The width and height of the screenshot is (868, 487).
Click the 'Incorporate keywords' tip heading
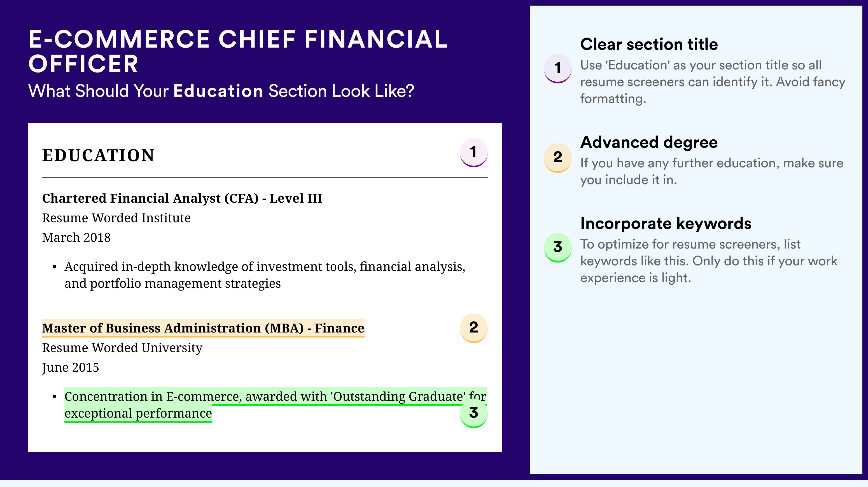666,223
